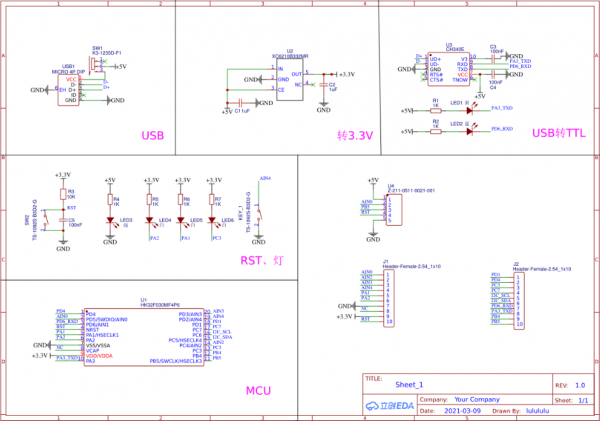Click the Sheet_1 title field
Screen dimensions: 600x421
point(410,384)
